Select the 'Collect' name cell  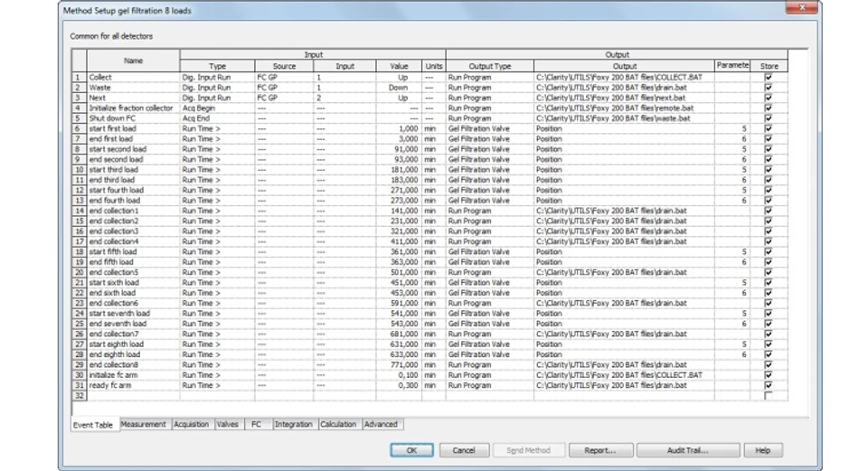[134, 78]
